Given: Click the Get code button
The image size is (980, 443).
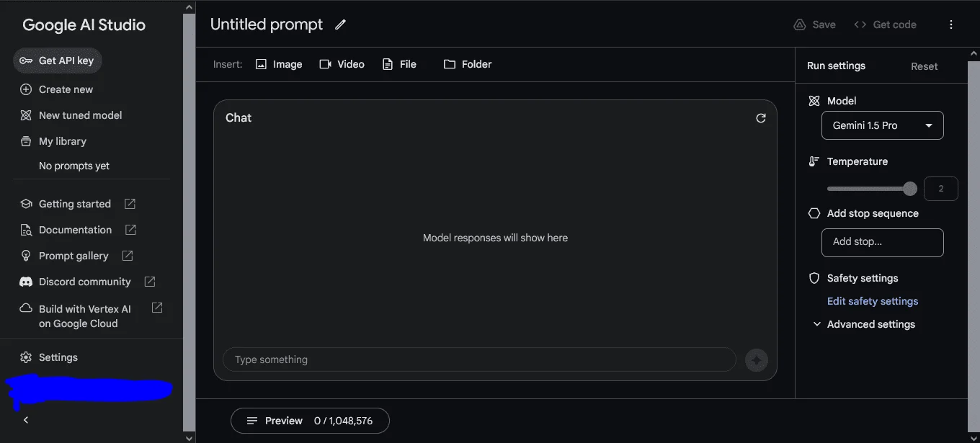Looking at the screenshot, I should pyautogui.click(x=886, y=24).
